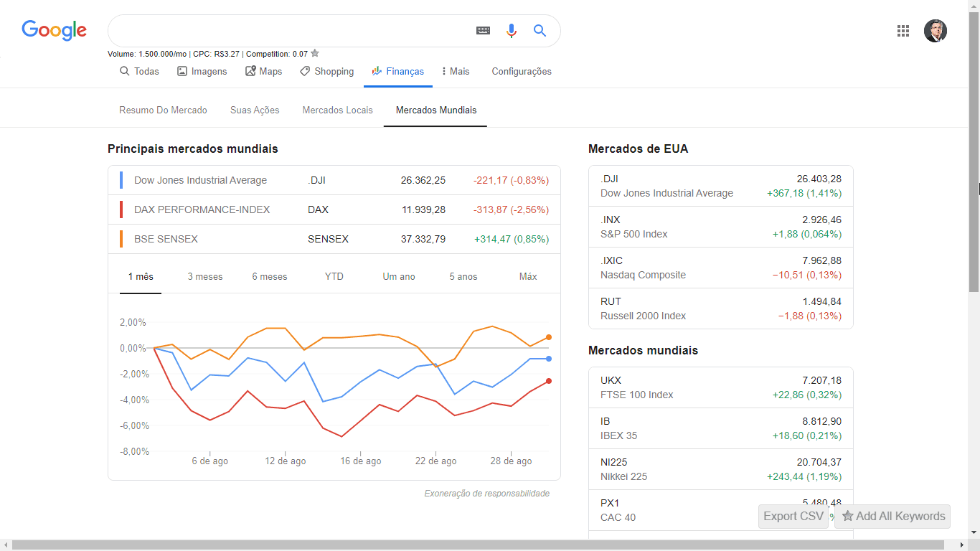Select the Mercados Mundiais tab
The image size is (980, 551).
[436, 110]
